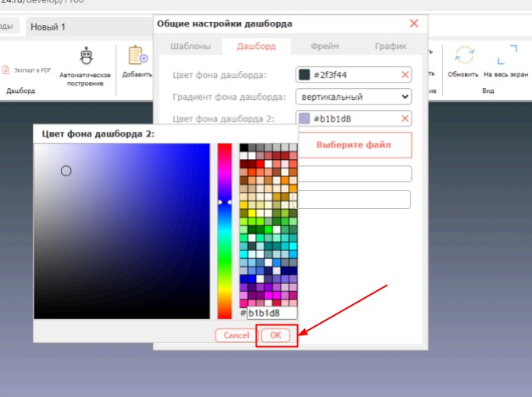Click the vertical hue slider strip
Viewport: 532px width, 397px height.
click(x=225, y=231)
